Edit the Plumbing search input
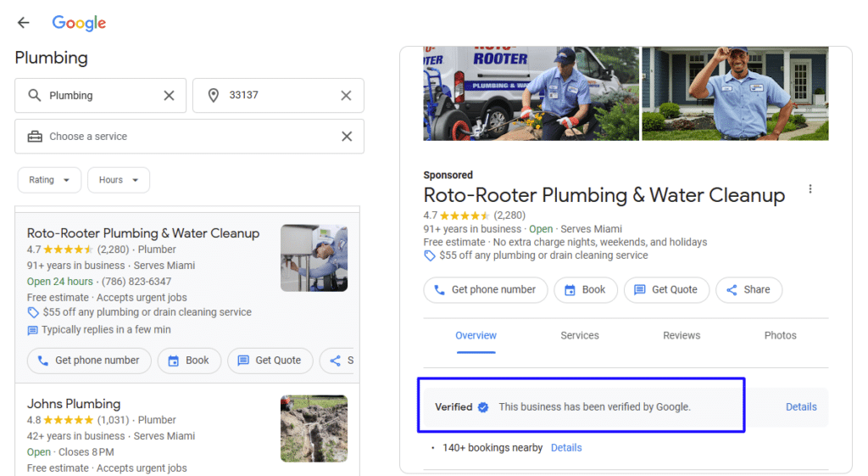 101,95
